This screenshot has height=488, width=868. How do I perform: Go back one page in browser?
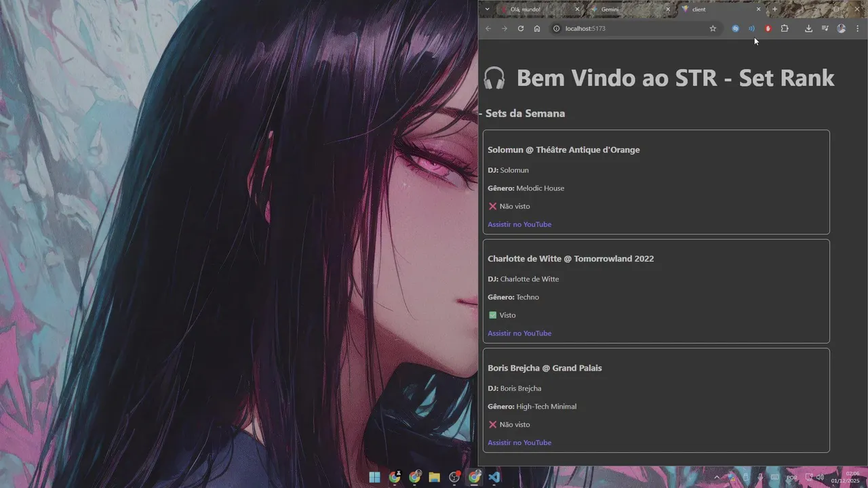tap(488, 28)
